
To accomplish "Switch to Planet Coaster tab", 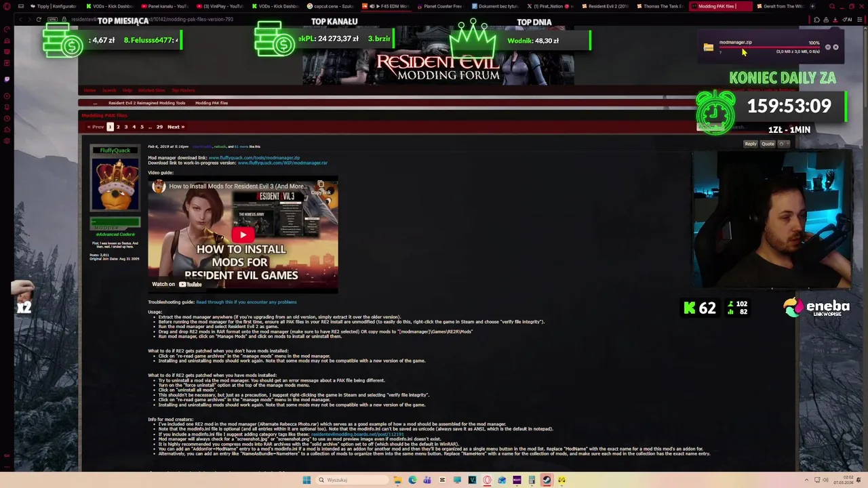I will tap(441, 6).
